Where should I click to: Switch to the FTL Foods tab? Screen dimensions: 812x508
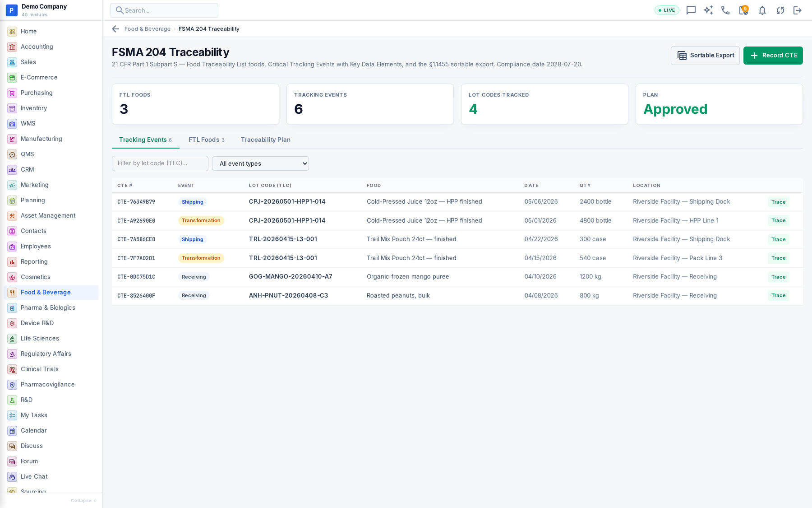pos(206,140)
